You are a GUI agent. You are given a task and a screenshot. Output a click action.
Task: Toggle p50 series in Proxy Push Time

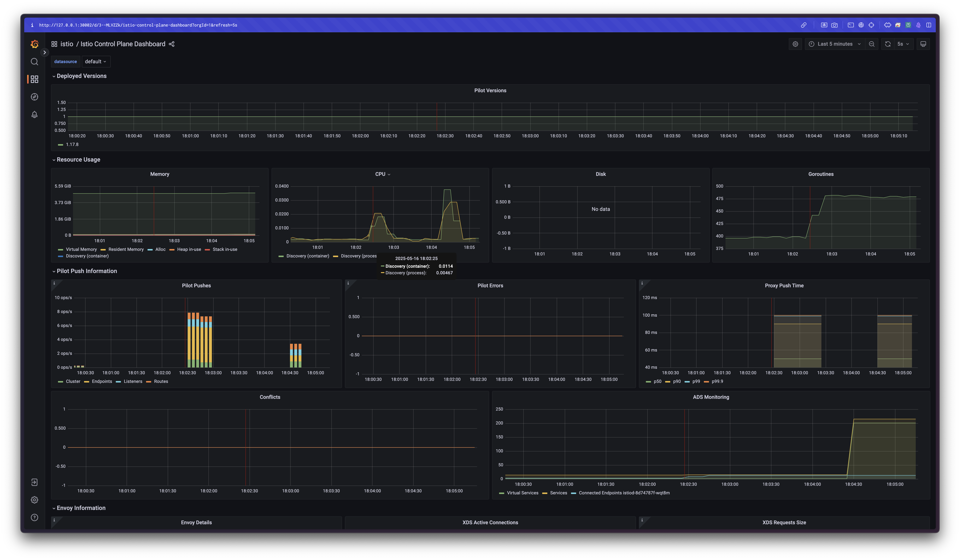(658, 381)
